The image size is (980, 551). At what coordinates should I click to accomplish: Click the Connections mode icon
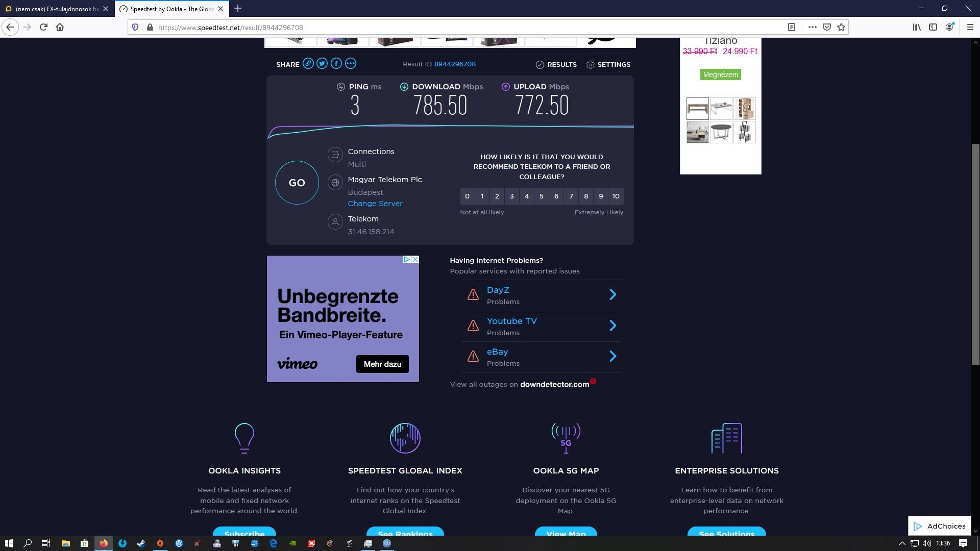(x=335, y=155)
